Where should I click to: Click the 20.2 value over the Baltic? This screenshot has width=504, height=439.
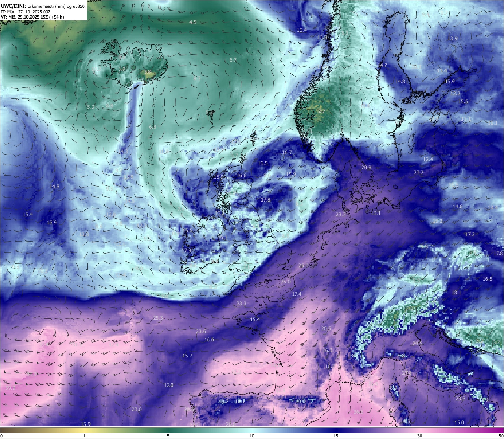coord(419,173)
